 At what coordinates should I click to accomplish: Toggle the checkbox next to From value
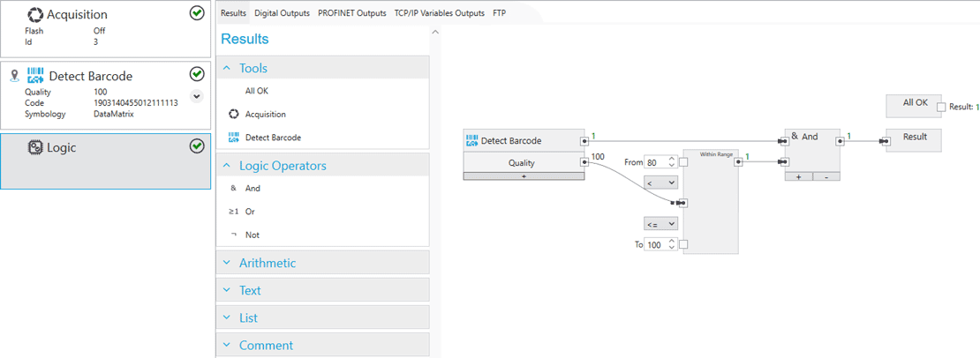point(683,162)
